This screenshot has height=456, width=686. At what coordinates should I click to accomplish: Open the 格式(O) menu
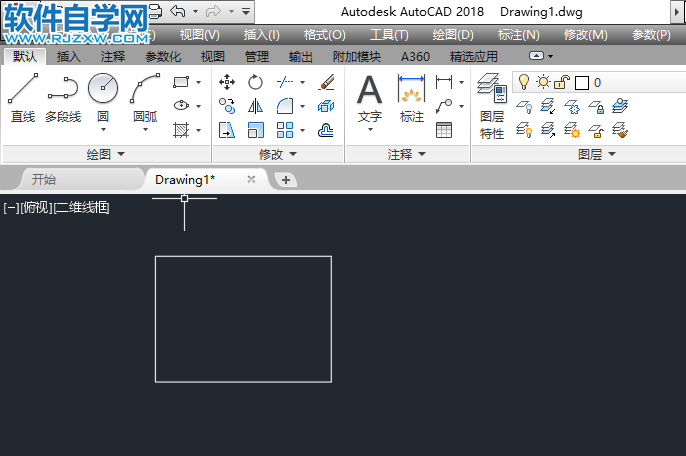click(325, 35)
